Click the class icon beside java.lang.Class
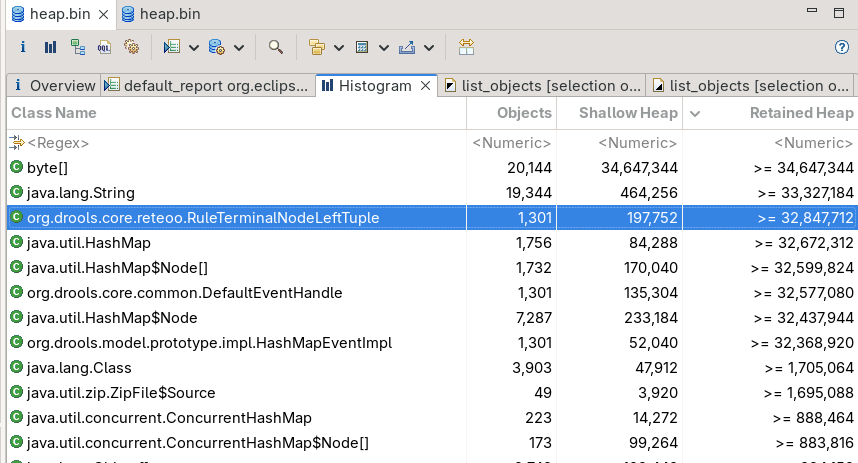The width and height of the screenshot is (858, 463). [x=16, y=367]
